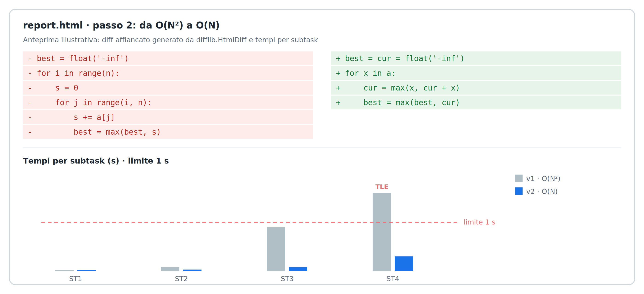The image size is (644, 294).
Task: Click the gray v1 bar for ST3
Action: tap(276, 249)
